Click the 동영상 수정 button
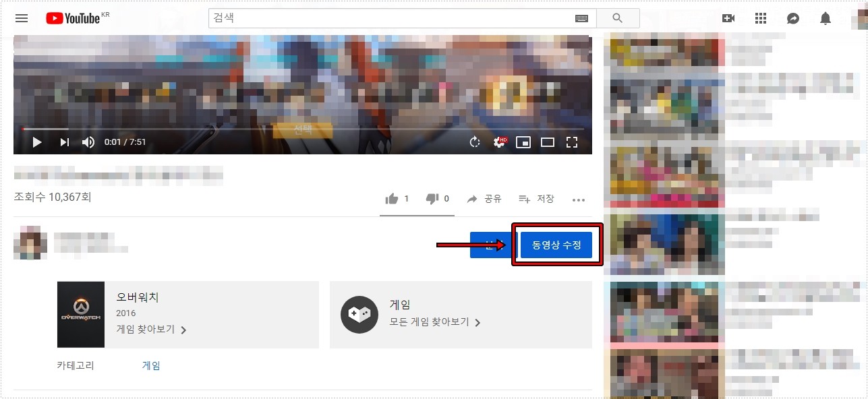 [x=556, y=245]
